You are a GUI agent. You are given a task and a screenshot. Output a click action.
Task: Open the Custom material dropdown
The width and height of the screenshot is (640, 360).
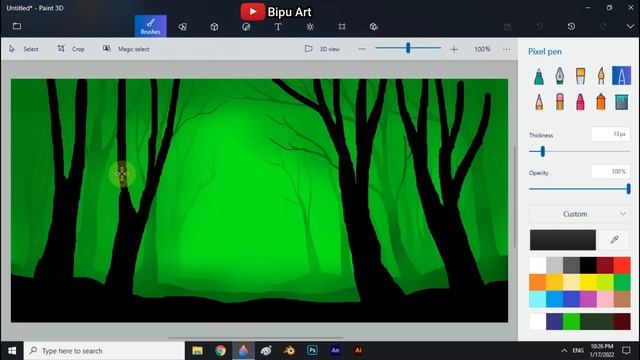tap(580, 214)
